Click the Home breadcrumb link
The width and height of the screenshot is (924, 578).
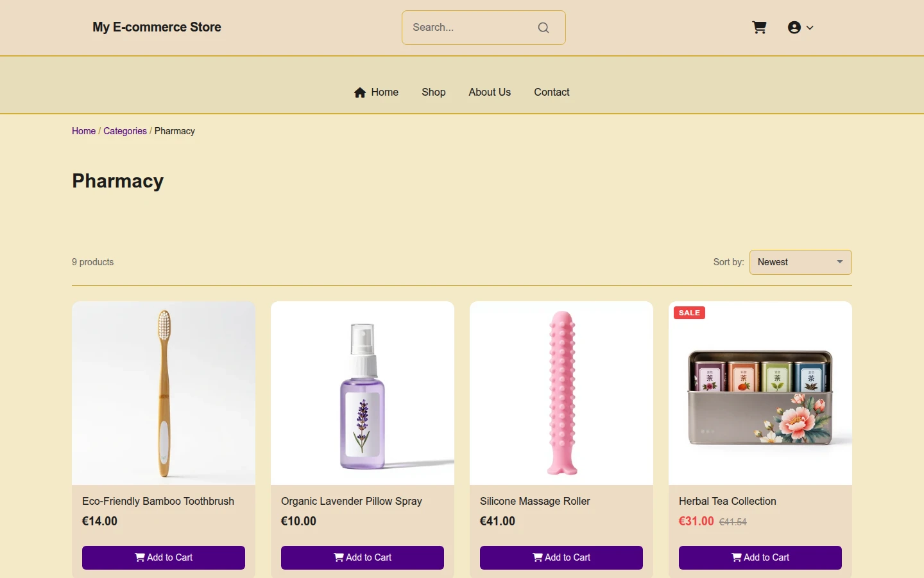pos(83,131)
